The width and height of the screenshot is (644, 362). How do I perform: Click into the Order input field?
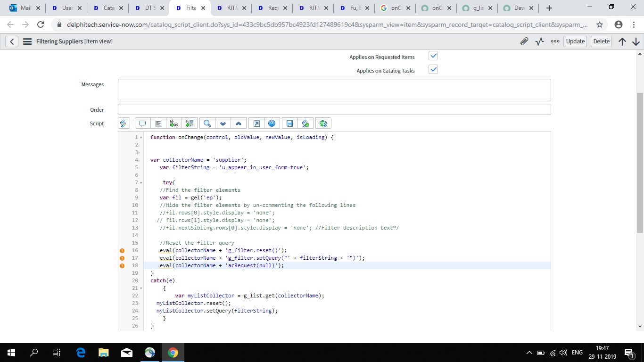pos(334,109)
